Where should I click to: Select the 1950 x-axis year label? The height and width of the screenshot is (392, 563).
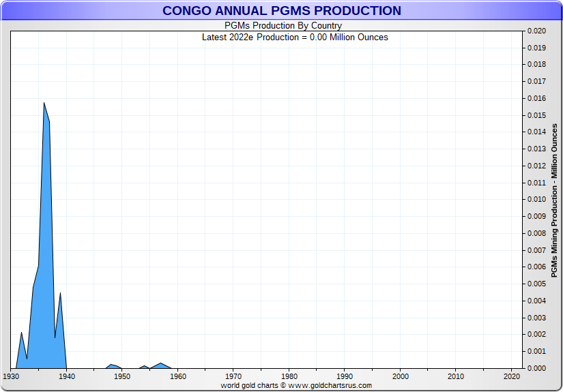point(122,376)
